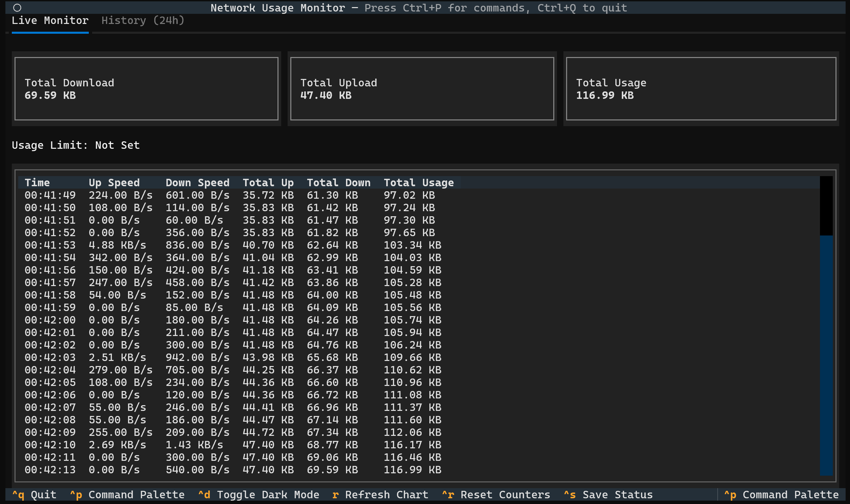
Task: Open the command palette header icon
Action: [17, 7]
